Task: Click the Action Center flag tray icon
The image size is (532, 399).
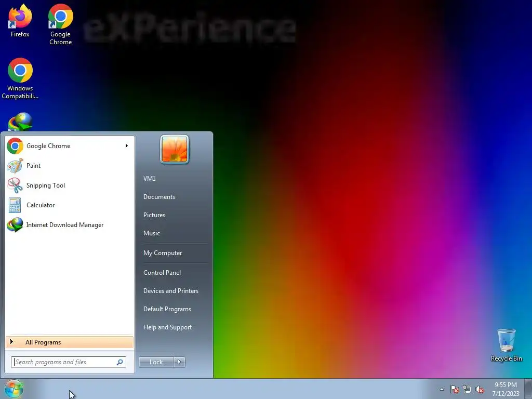Action: (454, 390)
